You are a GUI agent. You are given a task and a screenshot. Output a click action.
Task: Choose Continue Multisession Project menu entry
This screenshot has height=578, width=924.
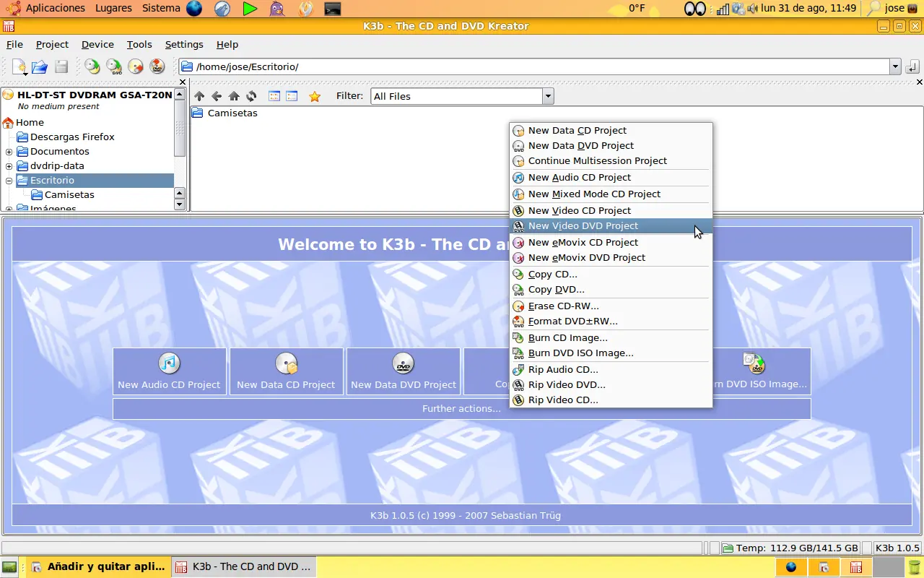click(611, 161)
